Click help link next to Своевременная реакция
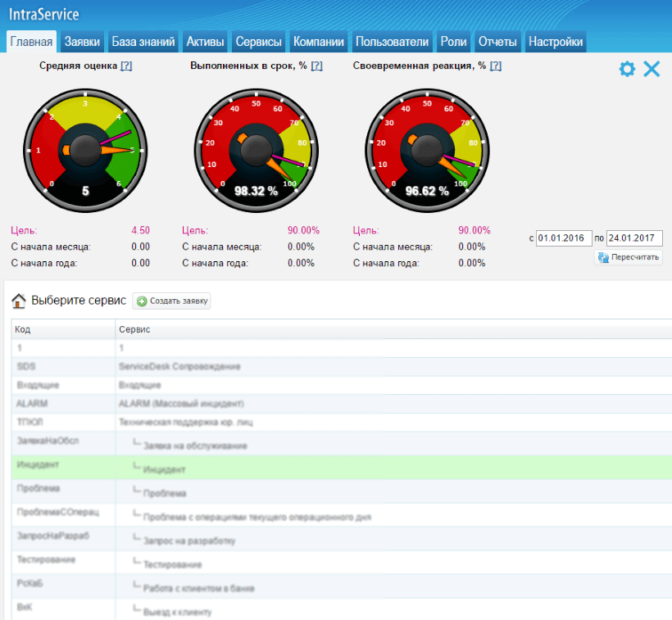Viewport: 672px width, 620px height. [x=496, y=66]
